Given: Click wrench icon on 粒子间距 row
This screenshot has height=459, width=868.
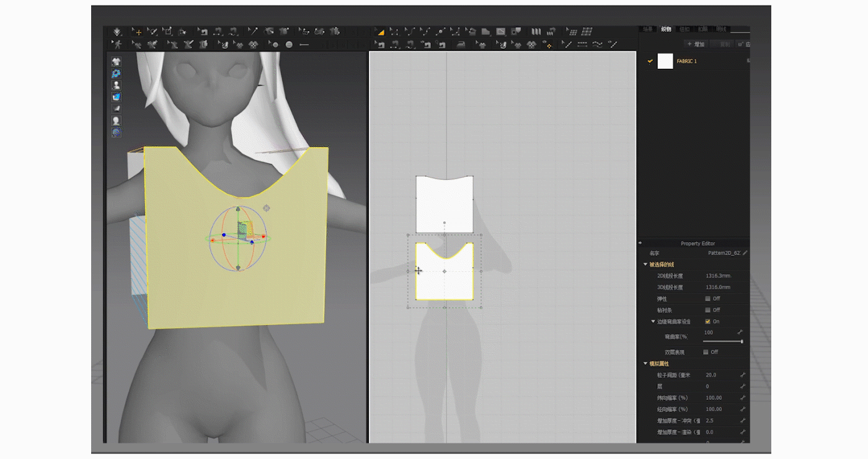Looking at the screenshot, I should pos(742,375).
